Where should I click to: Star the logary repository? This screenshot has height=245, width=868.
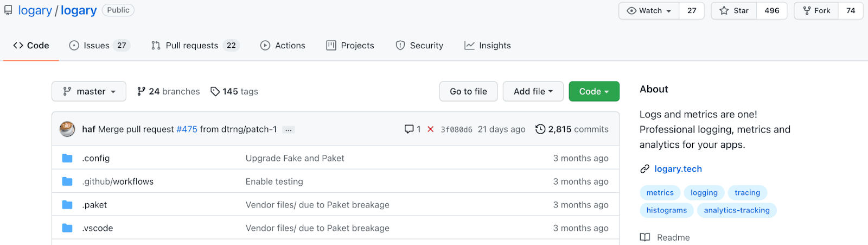point(734,11)
